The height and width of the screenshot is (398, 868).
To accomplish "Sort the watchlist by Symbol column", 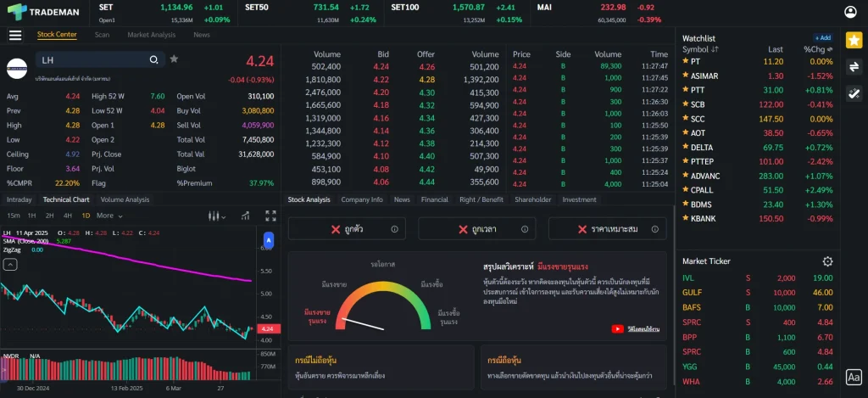I will [700, 49].
